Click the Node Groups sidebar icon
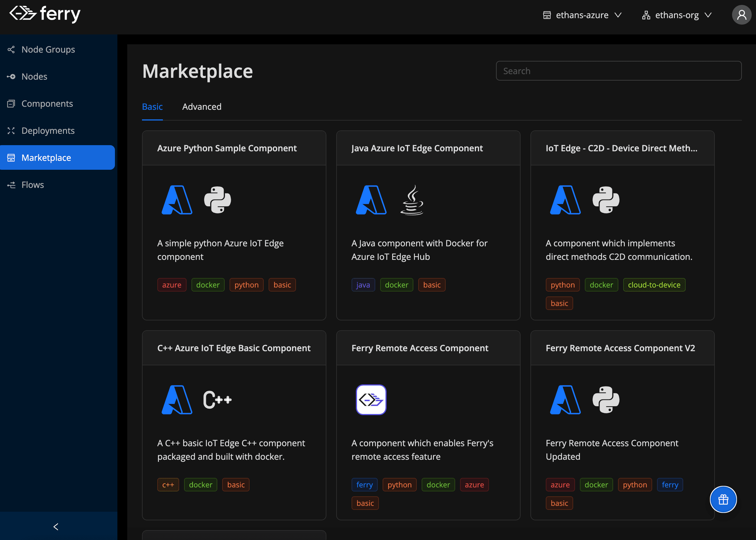The height and width of the screenshot is (540, 756). click(x=11, y=50)
